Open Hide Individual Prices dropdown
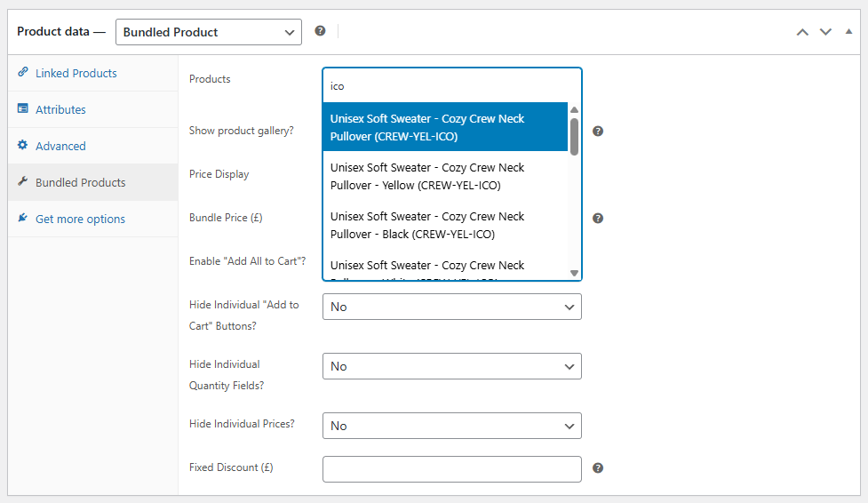 coord(451,426)
